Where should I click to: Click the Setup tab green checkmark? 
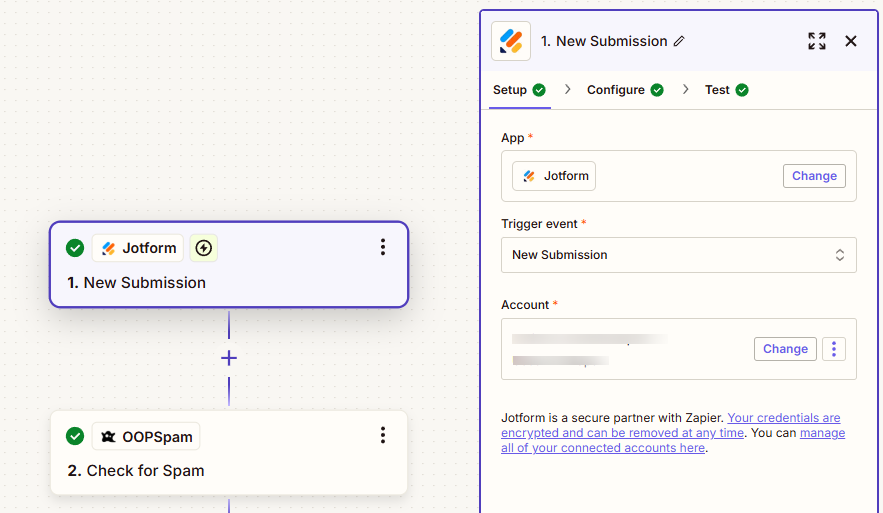tap(539, 90)
